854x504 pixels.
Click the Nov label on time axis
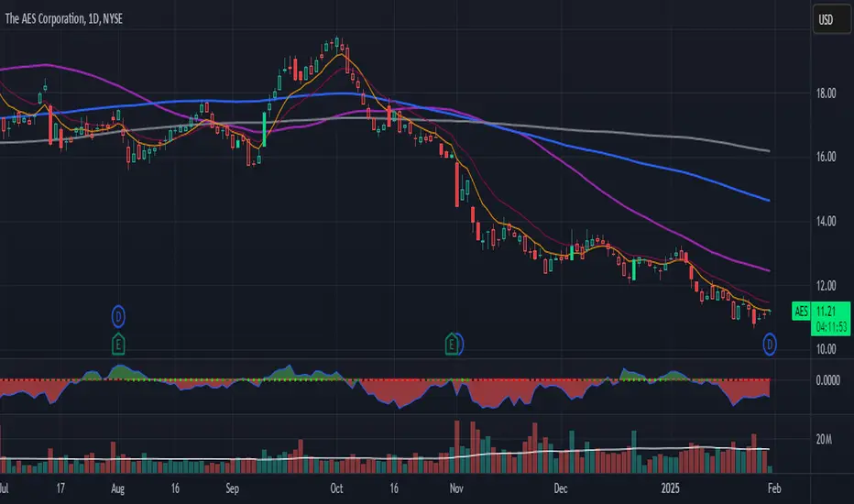click(x=456, y=488)
